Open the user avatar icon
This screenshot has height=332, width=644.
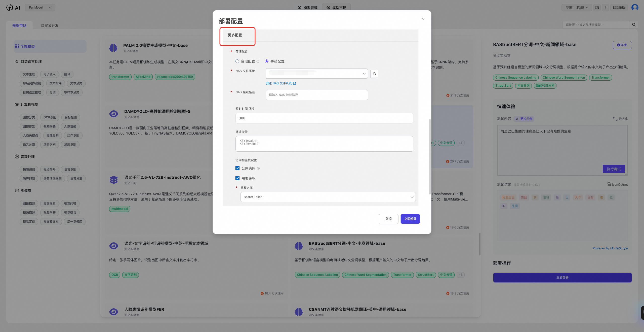click(x=635, y=8)
